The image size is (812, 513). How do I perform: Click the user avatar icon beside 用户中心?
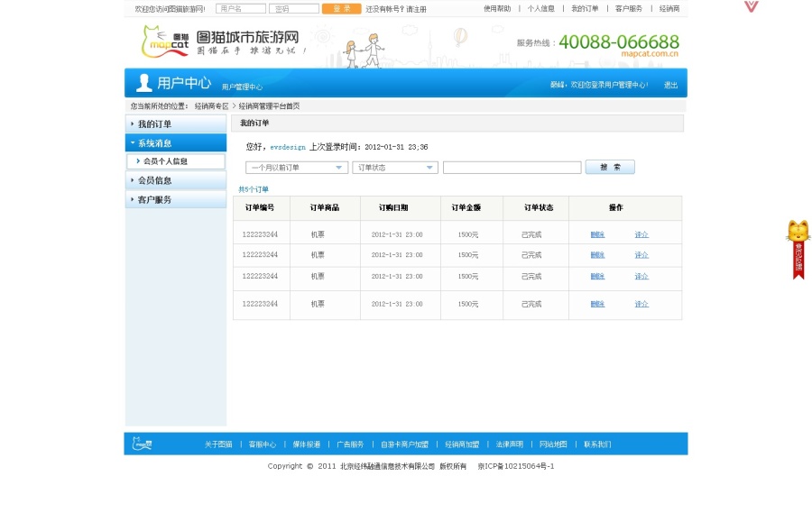(143, 83)
